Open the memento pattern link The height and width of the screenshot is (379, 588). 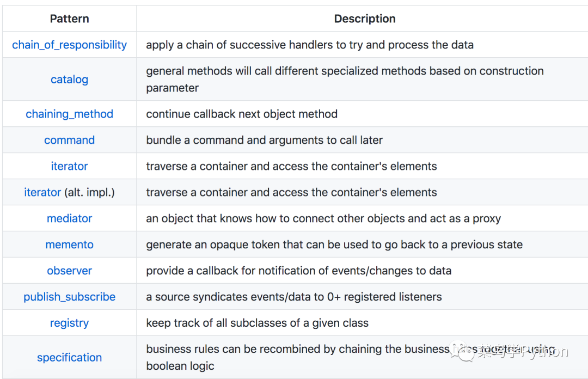coord(69,244)
